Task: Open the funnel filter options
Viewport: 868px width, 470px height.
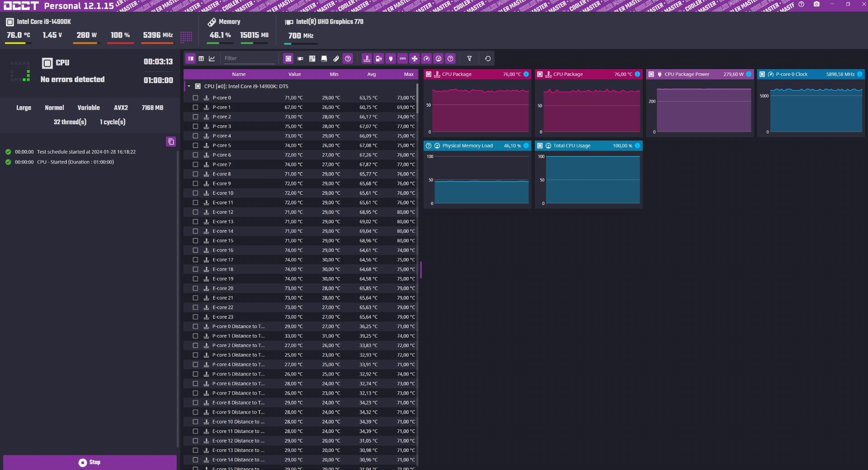Action: point(469,59)
